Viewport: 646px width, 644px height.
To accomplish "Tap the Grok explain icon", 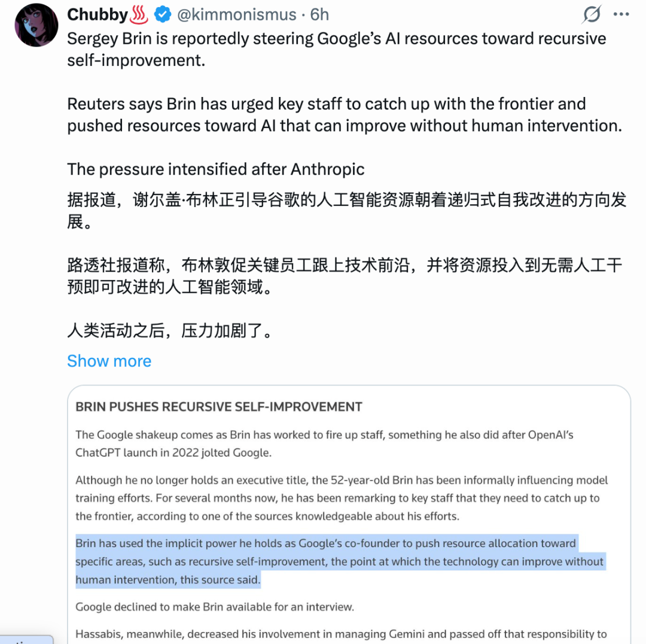I will [592, 14].
